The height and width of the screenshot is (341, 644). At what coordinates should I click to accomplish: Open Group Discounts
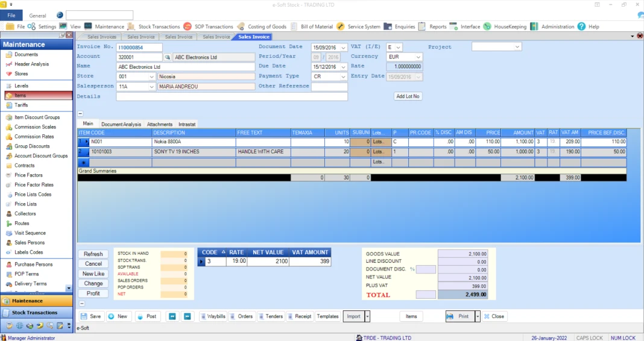pyautogui.click(x=32, y=146)
